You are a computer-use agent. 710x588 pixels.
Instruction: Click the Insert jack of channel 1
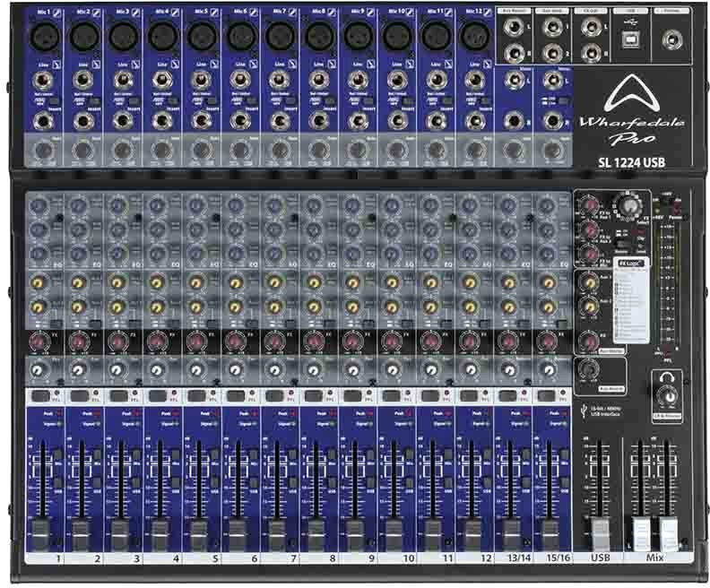[x=44, y=121]
